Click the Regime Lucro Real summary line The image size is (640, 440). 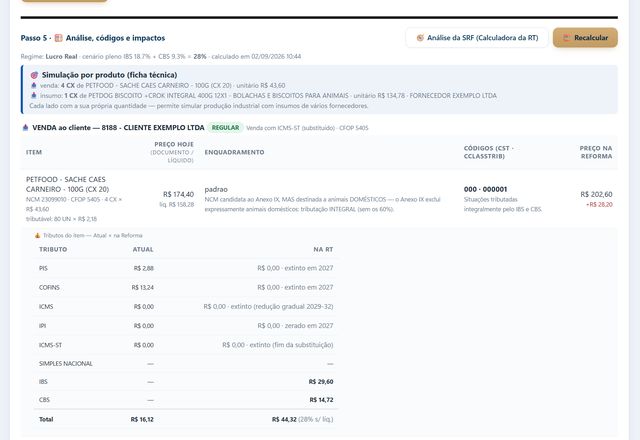(161, 56)
